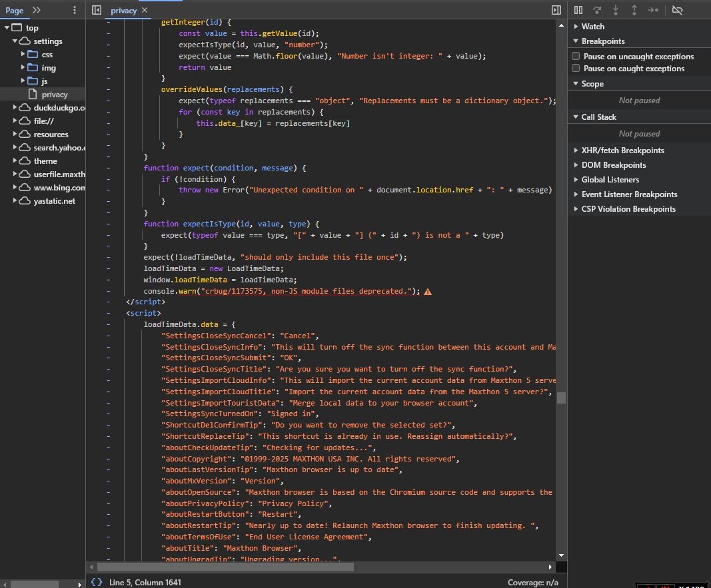This screenshot has width=711, height=588.
Task: Click the pretty print braces icon
Action: coord(97,582)
